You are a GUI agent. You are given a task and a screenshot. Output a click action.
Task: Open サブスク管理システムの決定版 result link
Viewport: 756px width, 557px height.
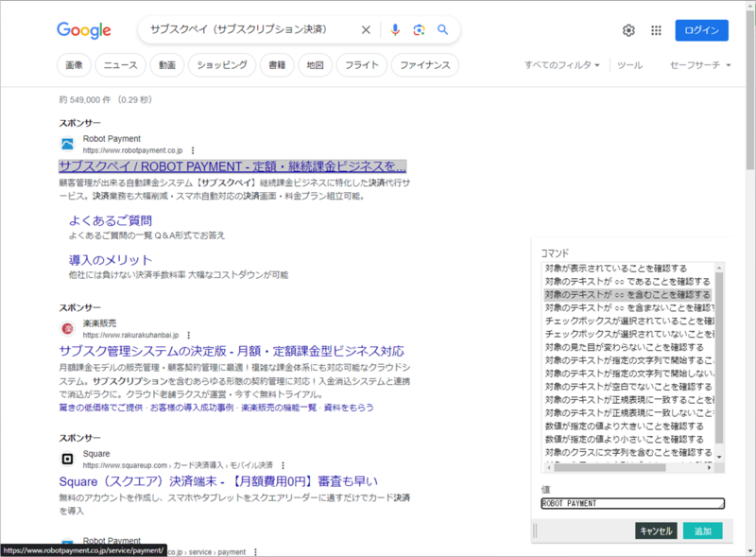232,351
